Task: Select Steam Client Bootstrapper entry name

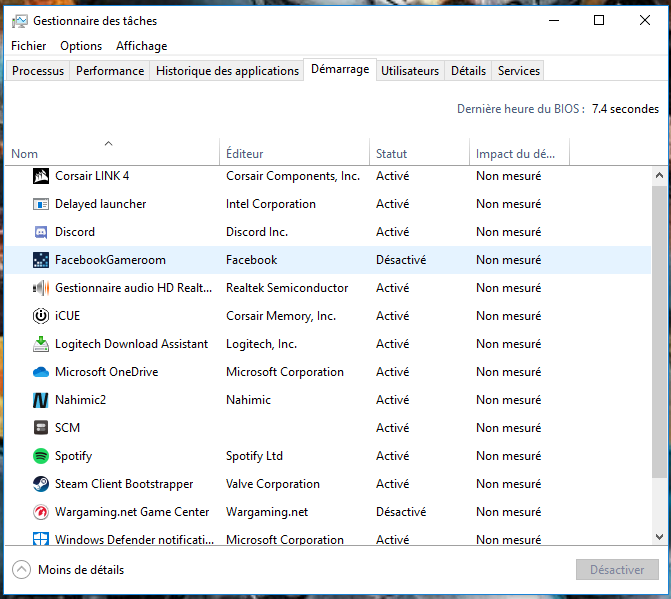Action: pos(124,484)
